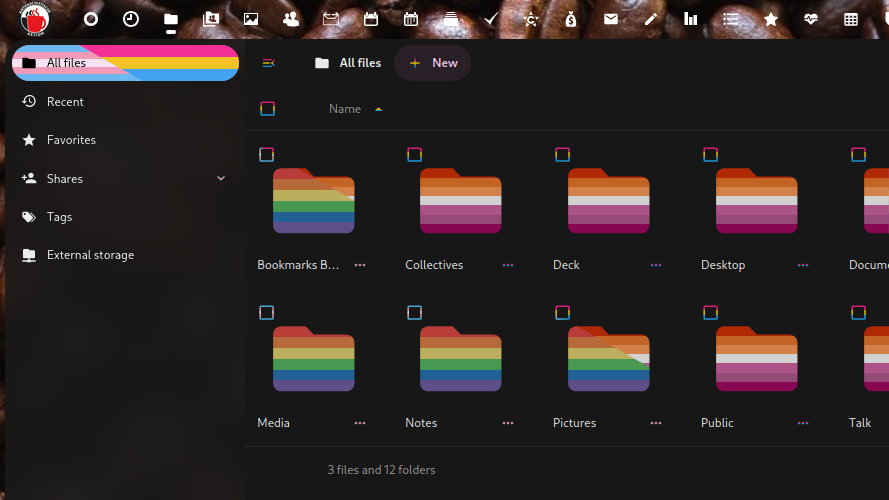
Task: Expand the Shares section chevron
Action: (221, 179)
